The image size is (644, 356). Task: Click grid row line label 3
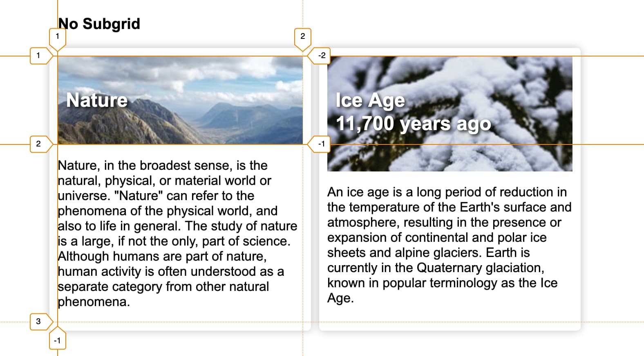[x=39, y=322]
